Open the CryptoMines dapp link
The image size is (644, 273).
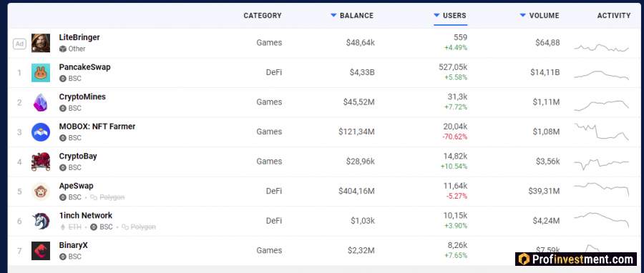click(82, 96)
